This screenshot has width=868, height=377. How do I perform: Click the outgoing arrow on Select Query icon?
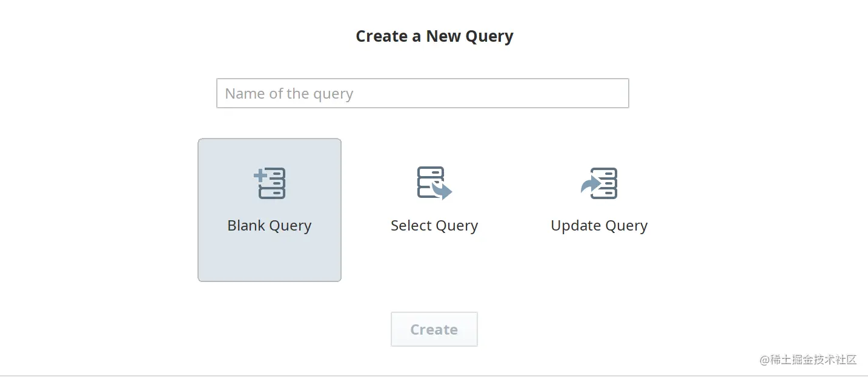point(443,191)
